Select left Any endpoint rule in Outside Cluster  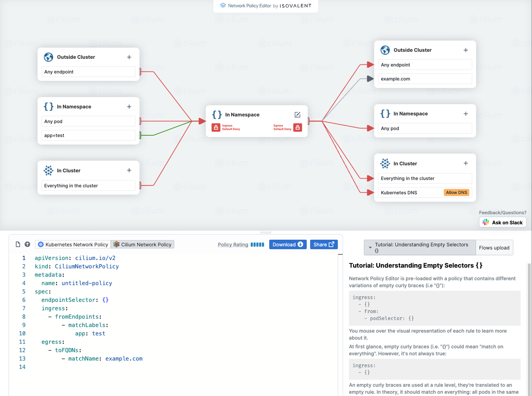pyautogui.click(x=88, y=72)
